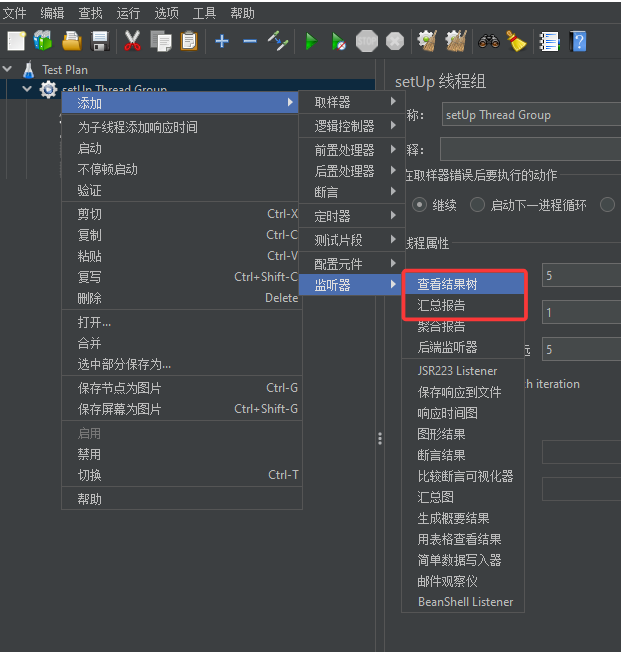
Task: Click 为子线程添加响应时间 in context menu
Action: pos(180,127)
